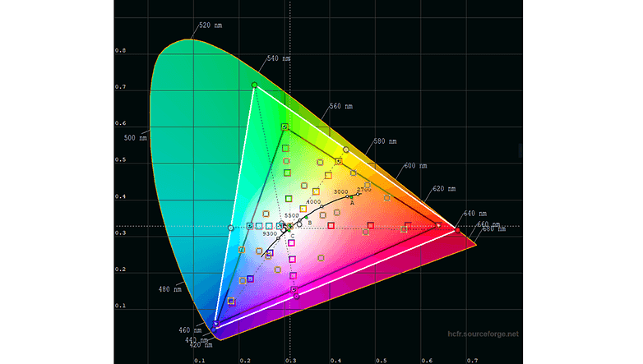Screen dimensions: 643x364
Task: Click the yellow secondary circle near 580 nm
Action: coord(346,150)
